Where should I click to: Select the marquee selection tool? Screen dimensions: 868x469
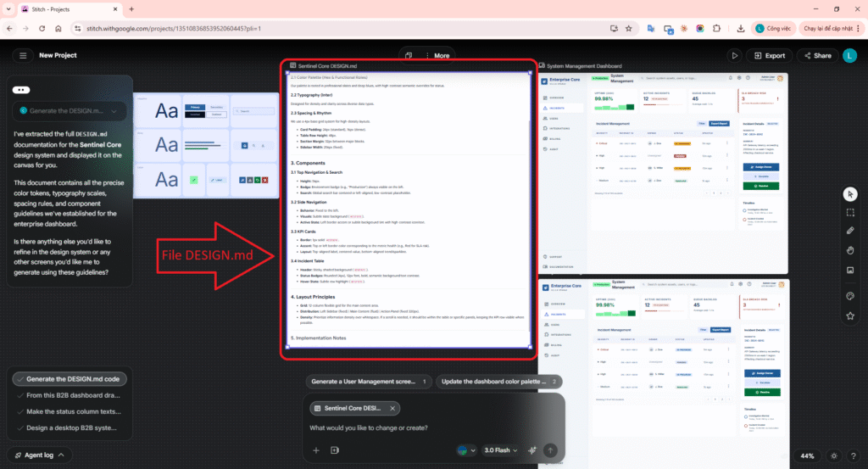point(850,212)
